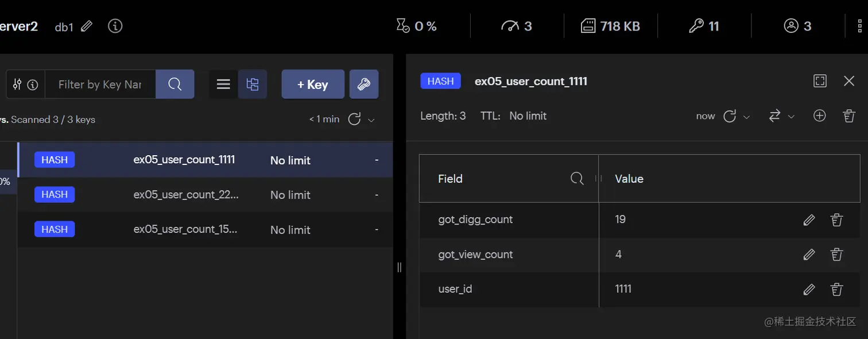Viewport: 868px width, 339px height.
Task: Select the ex05_user_count_22... key row
Action: click(205, 195)
